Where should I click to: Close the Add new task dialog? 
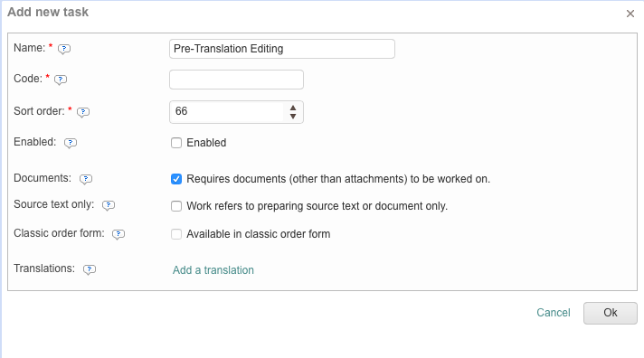pyautogui.click(x=630, y=14)
